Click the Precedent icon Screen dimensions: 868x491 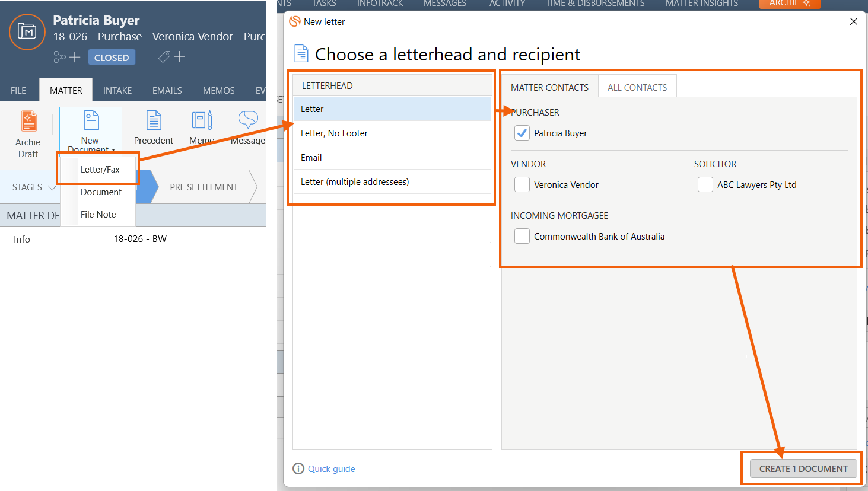coord(154,120)
